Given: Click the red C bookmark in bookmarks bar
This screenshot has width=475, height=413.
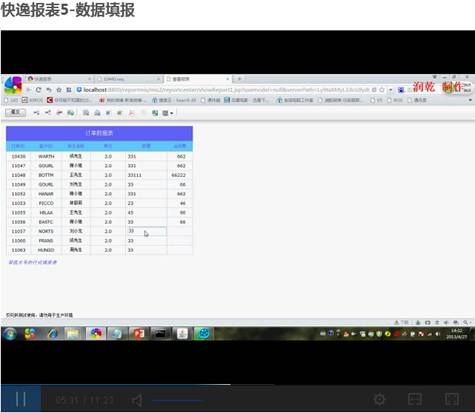Looking at the screenshot, I should coord(50,100).
